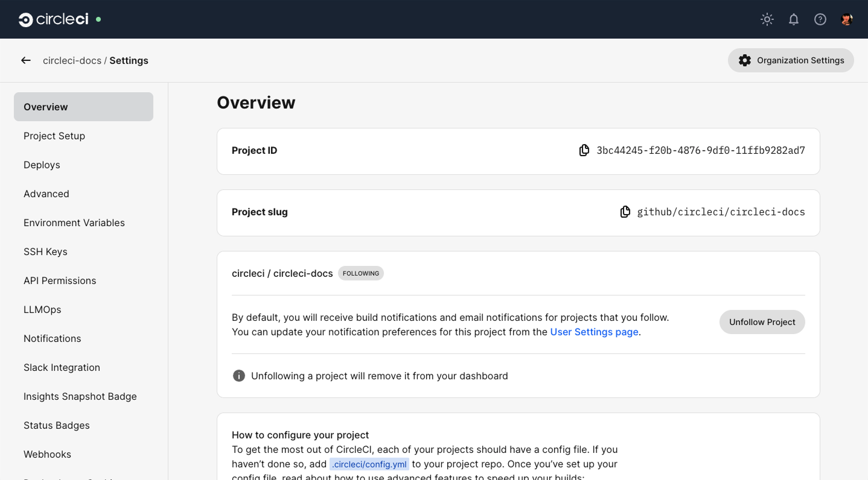The image size is (868, 480).
Task: Open Project Setup in the sidebar
Action: tap(54, 136)
